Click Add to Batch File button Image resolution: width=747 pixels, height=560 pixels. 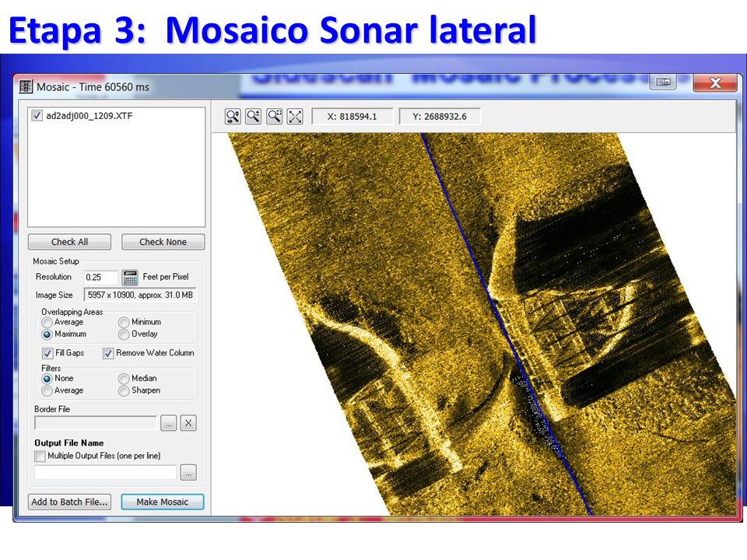[x=69, y=502]
